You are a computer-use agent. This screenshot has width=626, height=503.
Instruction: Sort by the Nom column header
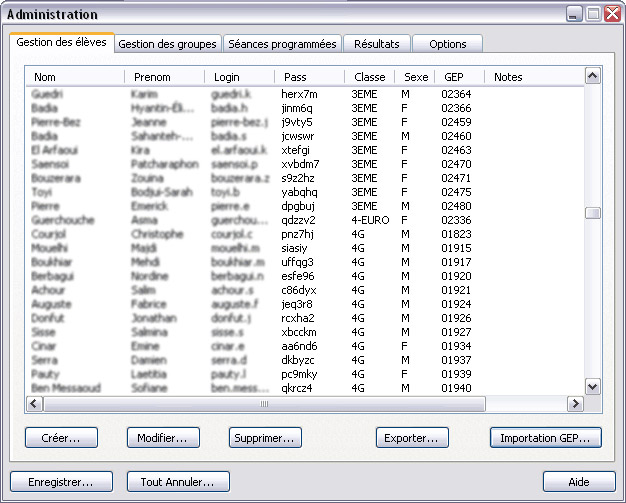75,77
